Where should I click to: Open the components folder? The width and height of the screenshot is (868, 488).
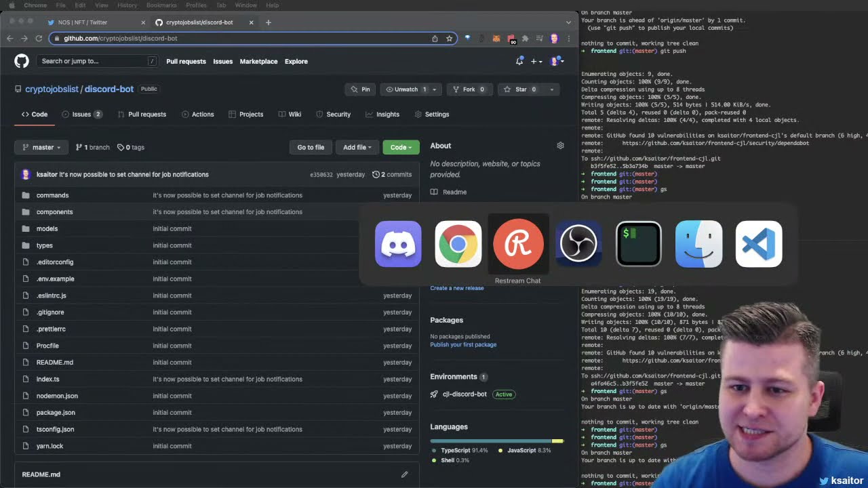point(54,212)
